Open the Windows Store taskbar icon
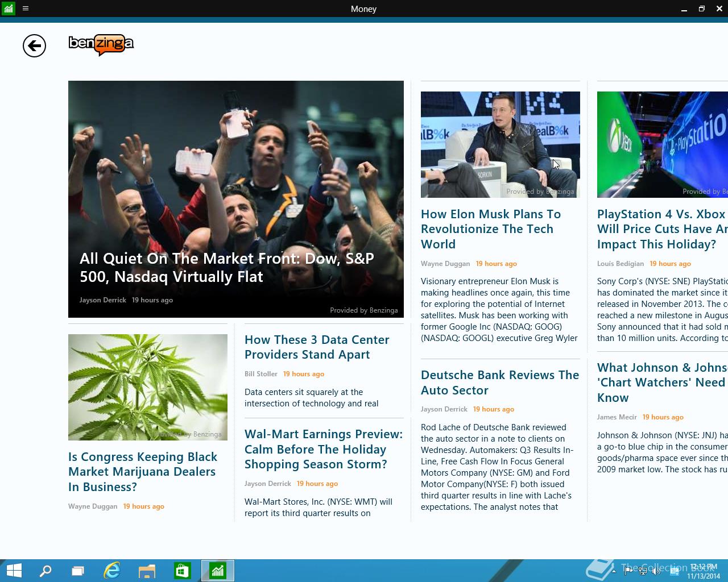Viewport: 728px width, 582px height. click(x=182, y=571)
